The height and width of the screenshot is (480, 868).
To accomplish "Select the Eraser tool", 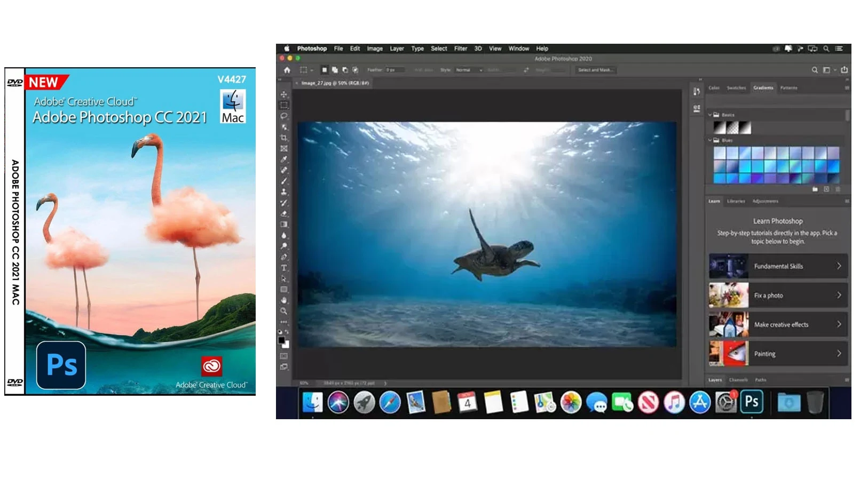I will click(x=284, y=213).
